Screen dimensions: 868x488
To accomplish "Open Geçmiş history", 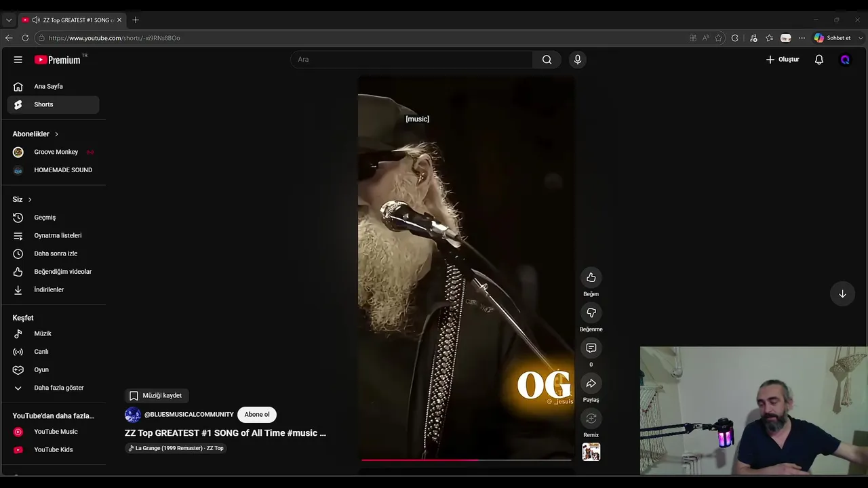I will [54, 218].
